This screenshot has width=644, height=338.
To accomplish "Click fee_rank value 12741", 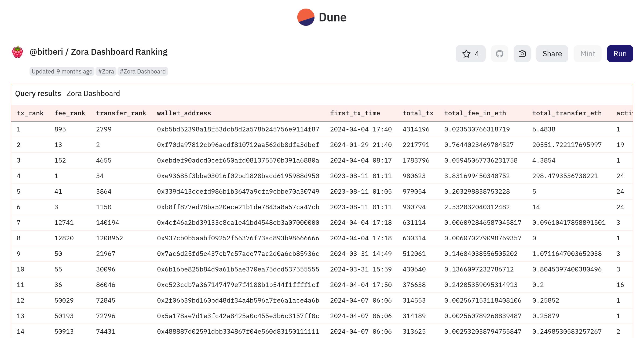I will pos(64,223).
